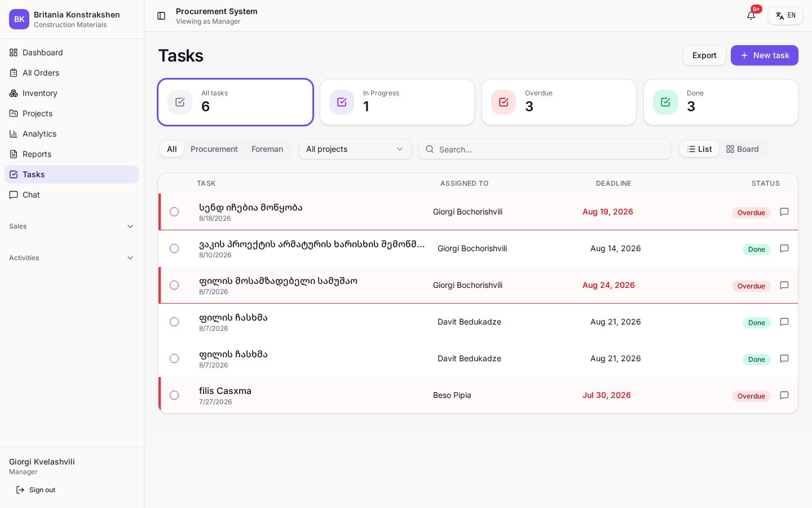Focus the Search tasks field
This screenshot has width=812, height=508.
pos(545,149)
